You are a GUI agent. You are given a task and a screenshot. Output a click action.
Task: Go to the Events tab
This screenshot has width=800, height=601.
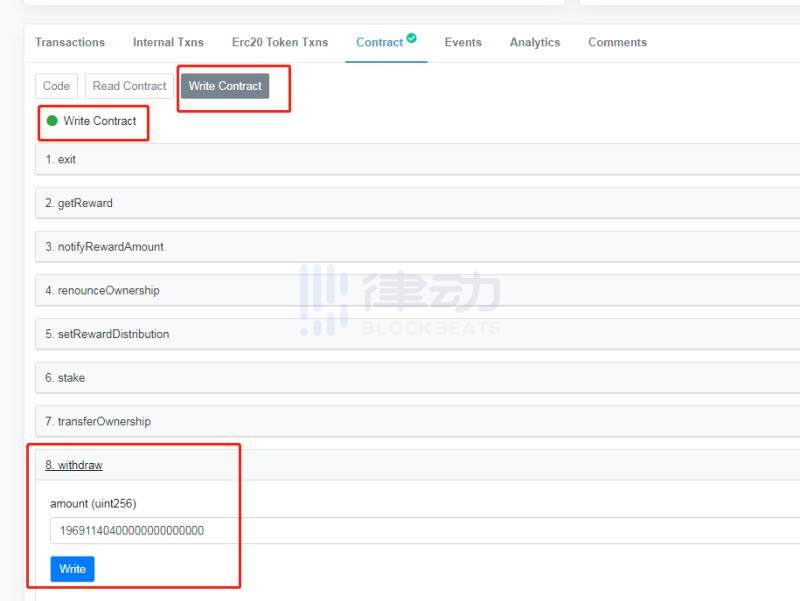(463, 42)
